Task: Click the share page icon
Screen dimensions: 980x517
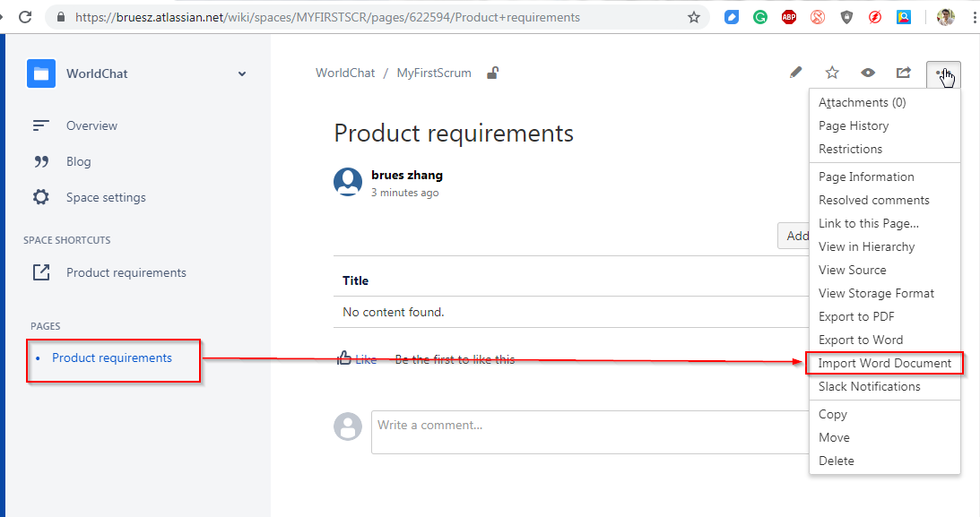Action: pyautogui.click(x=903, y=73)
